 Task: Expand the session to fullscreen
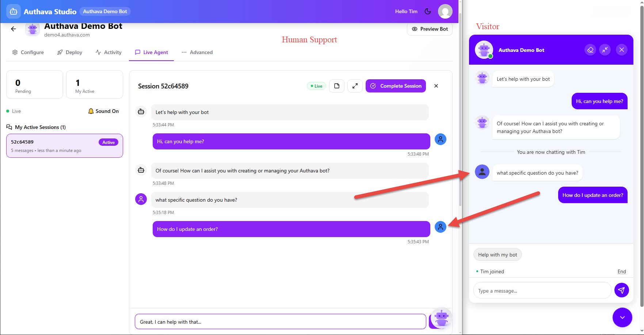tap(355, 86)
